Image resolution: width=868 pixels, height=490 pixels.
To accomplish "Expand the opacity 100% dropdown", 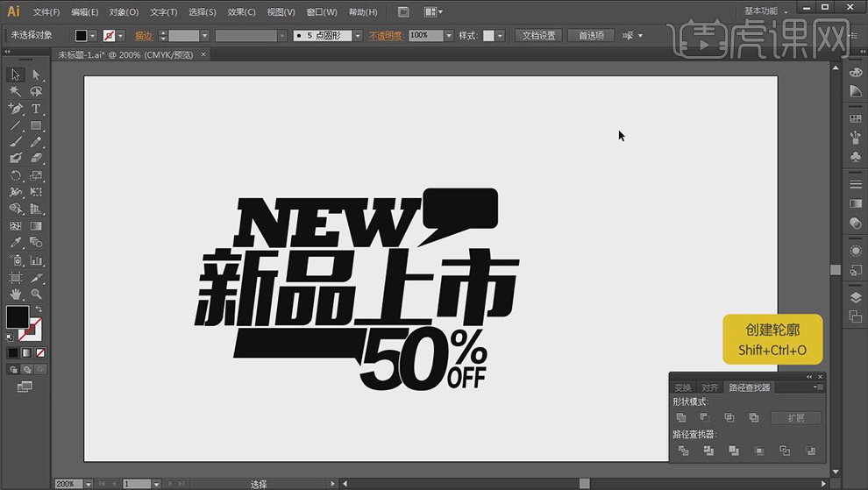I will tap(449, 36).
